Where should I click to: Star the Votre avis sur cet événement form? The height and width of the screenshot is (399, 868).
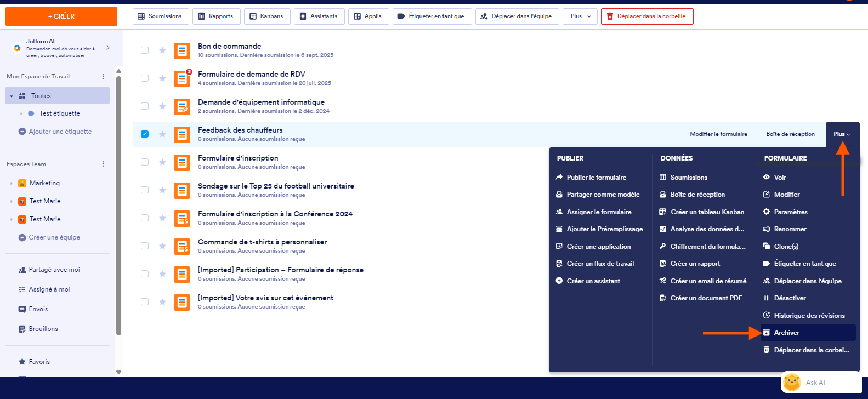[162, 302]
